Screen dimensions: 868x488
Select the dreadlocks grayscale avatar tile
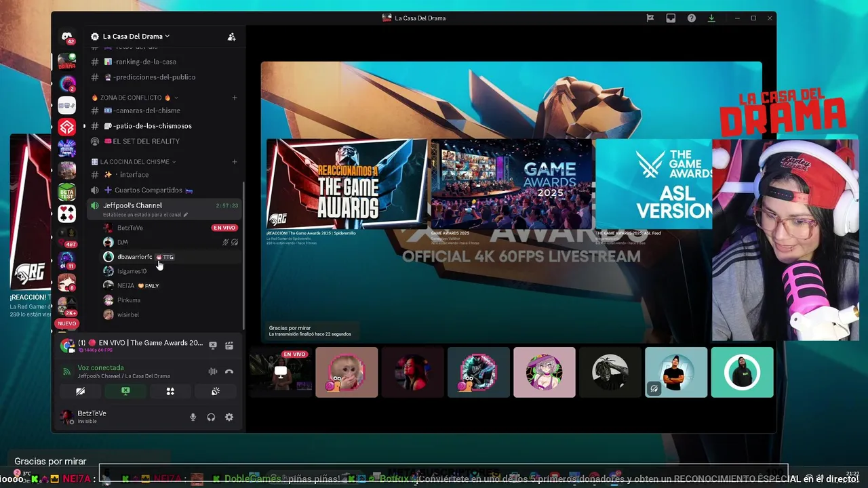click(x=610, y=372)
